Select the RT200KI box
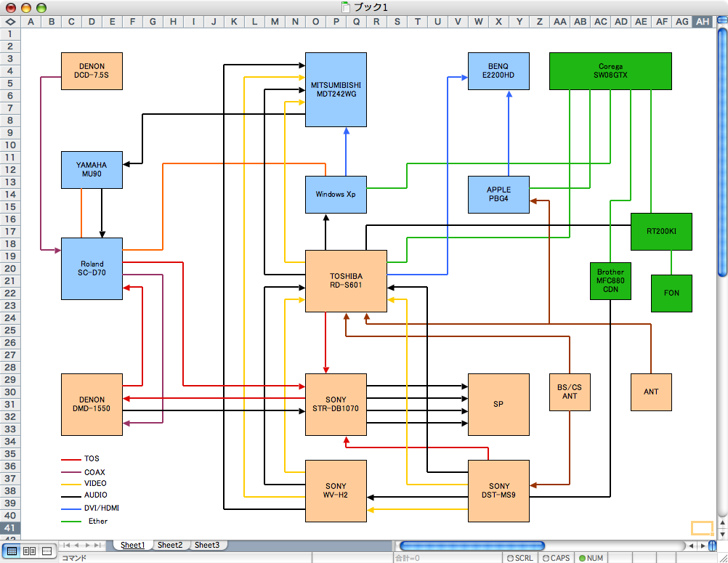This screenshot has width=728, height=563. tap(661, 232)
